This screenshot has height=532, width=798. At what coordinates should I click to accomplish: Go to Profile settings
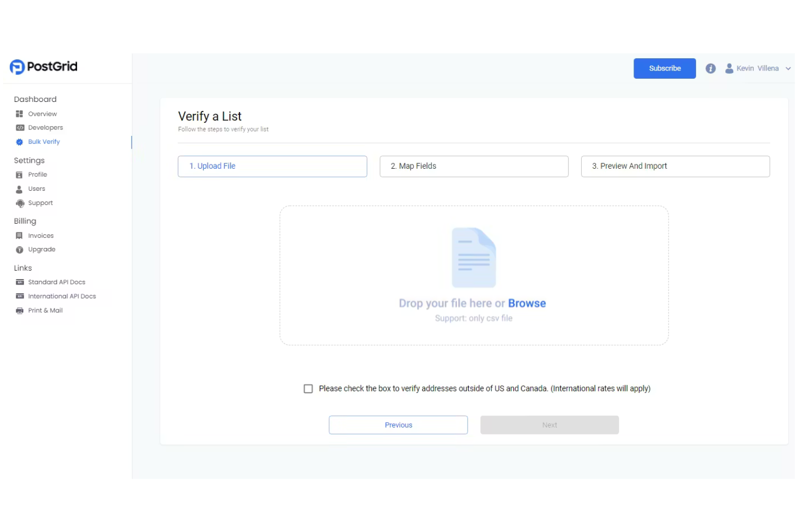pos(38,174)
